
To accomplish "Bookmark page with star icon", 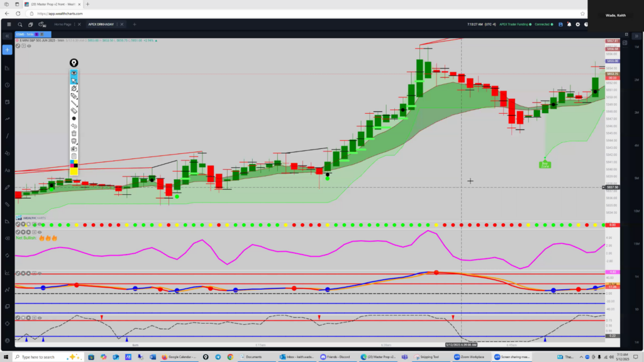I will pos(582,14).
